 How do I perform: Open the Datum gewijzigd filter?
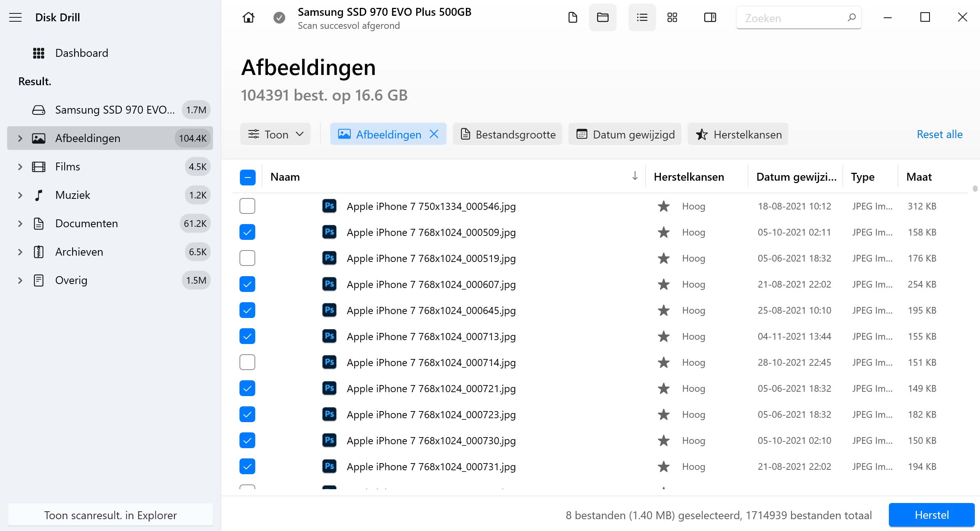click(625, 134)
